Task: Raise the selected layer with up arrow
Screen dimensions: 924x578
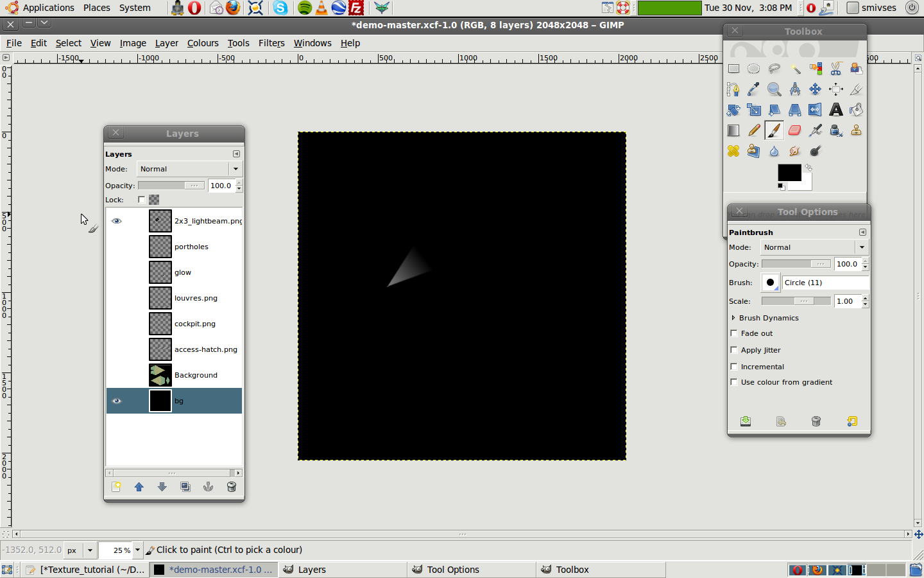Action: point(139,487)
